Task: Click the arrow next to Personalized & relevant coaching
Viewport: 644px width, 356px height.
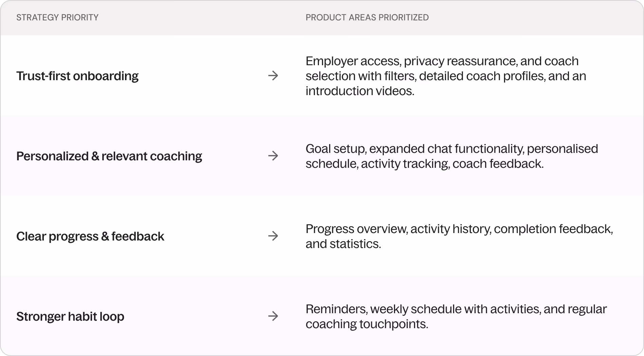Action: tap(273, 156)
